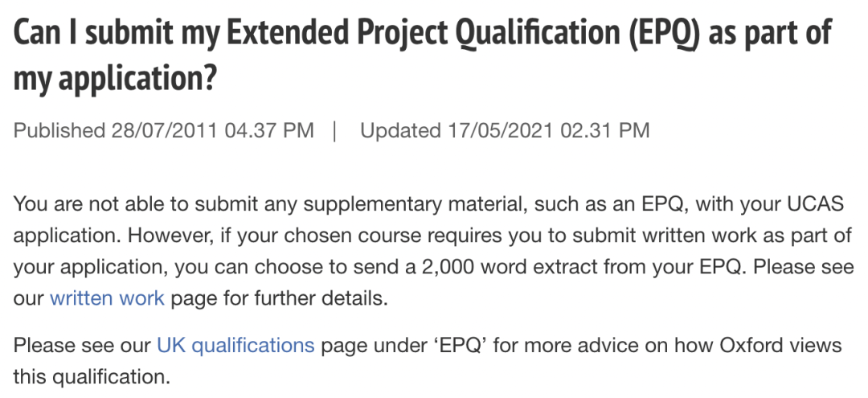
Task: Click the '2,000' word count in paragraph
Action: coord(448,268)
